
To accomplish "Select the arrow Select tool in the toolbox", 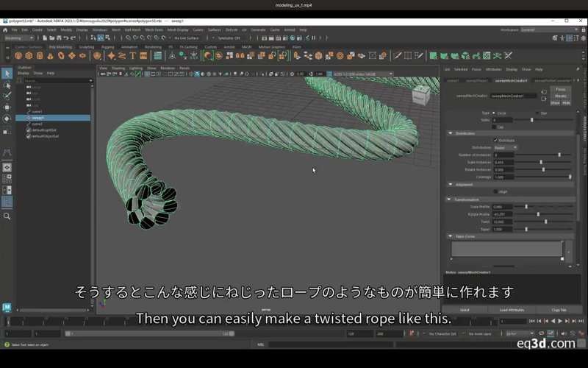I will [7, 73].
